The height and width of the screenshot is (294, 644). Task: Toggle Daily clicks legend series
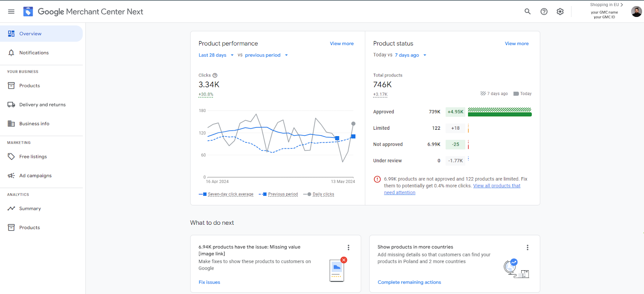(323, 194)
